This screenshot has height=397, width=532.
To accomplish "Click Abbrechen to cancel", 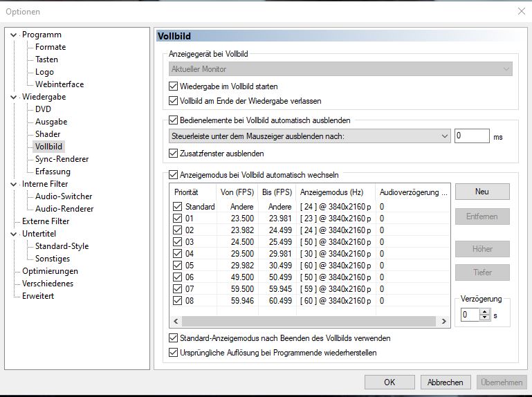I will [x=445, y=382].
